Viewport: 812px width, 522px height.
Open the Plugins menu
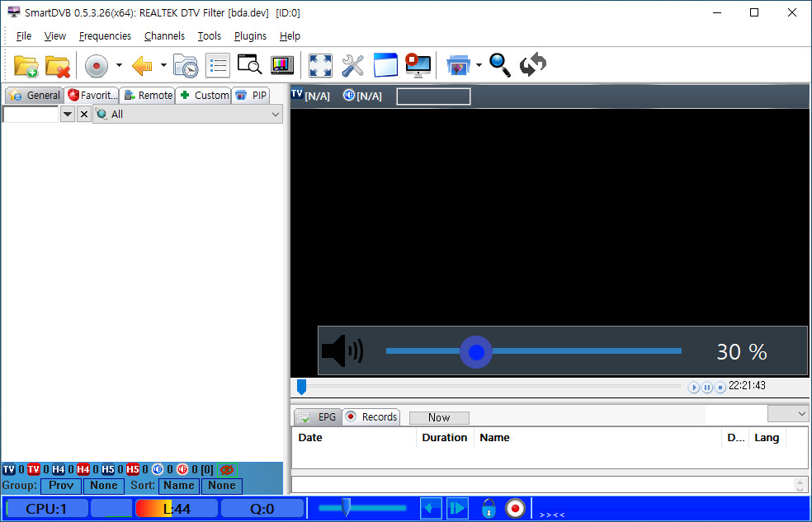click(x=250, y=35)
